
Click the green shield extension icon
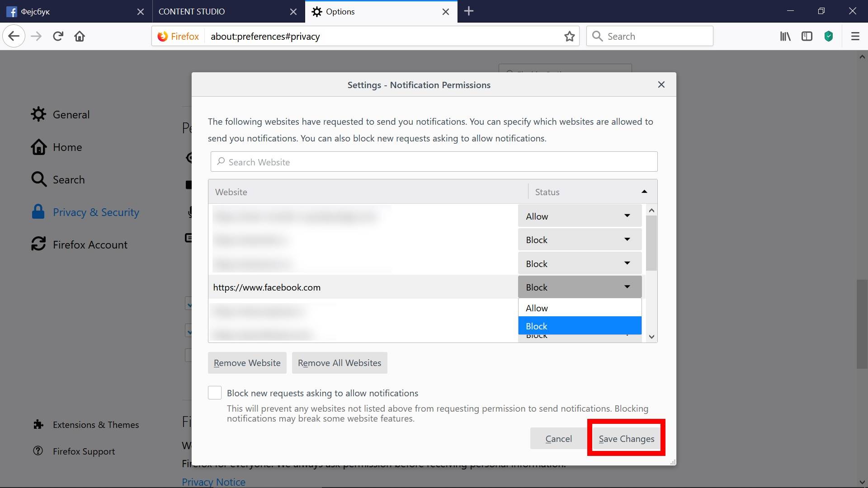tap(829, 36)
